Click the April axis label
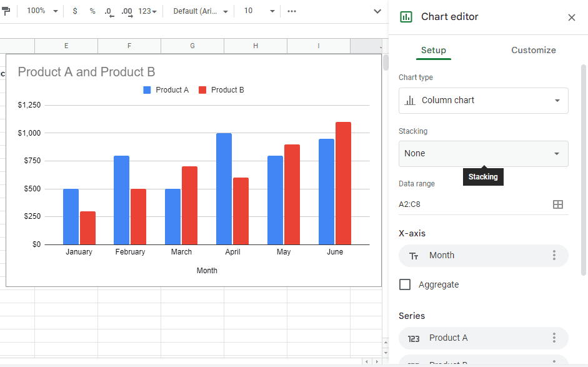The width and height of the screenshot is (588, 367). click(232, 252)
